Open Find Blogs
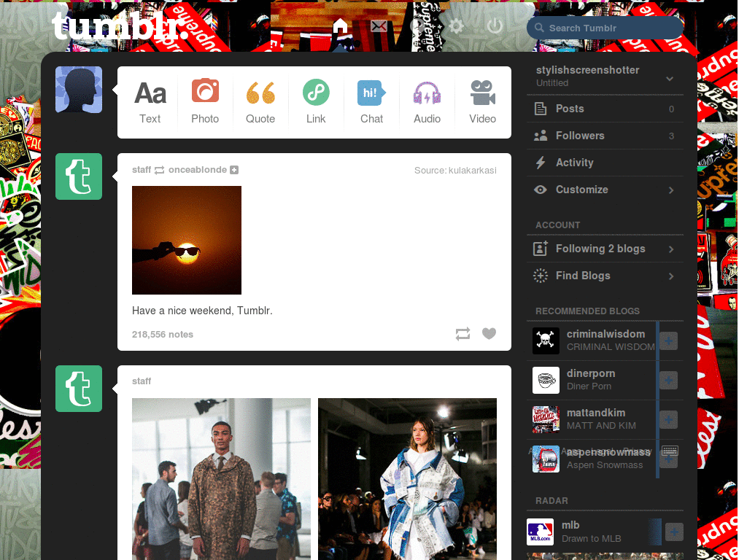 [x=605, y=276]
